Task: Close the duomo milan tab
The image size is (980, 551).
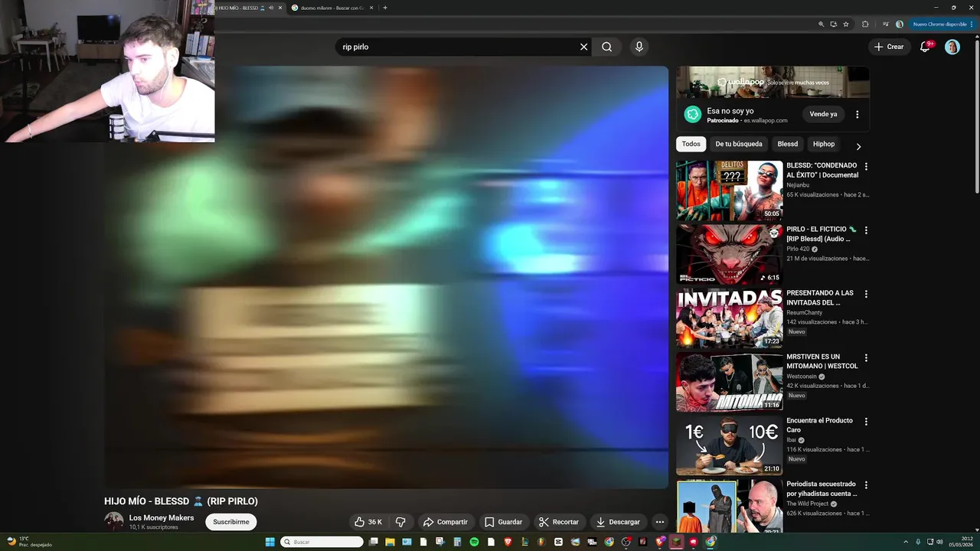Action: [371, 8]
